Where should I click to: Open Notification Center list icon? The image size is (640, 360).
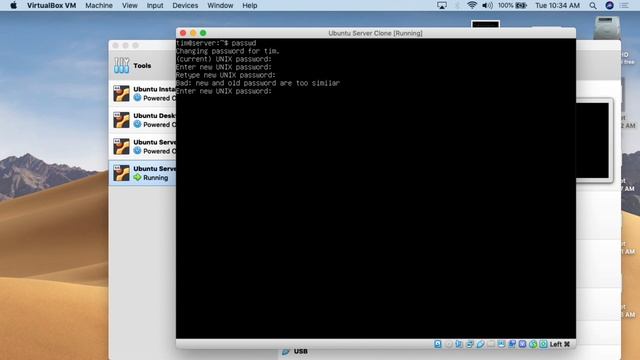[x=624, y=5]
